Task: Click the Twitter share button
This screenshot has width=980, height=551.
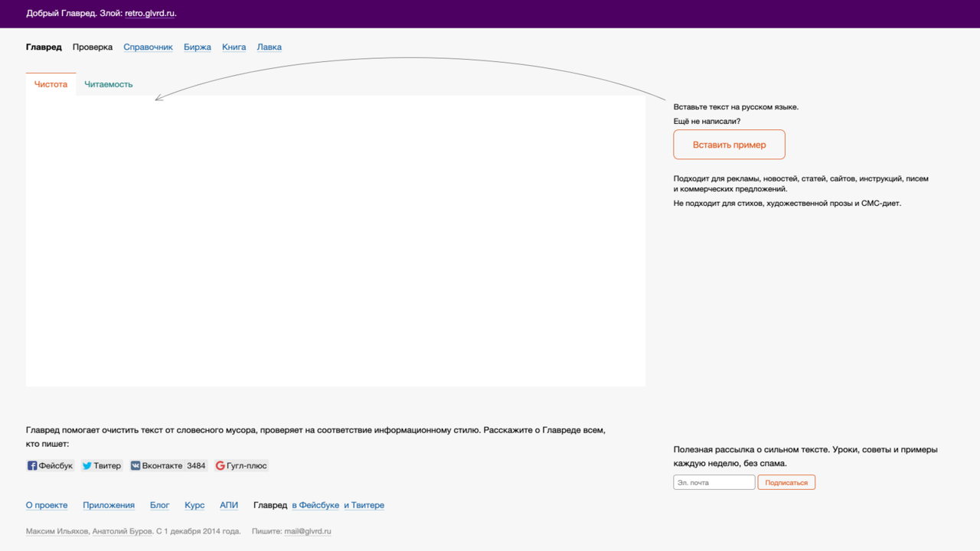Action: [x=102, y=465]
